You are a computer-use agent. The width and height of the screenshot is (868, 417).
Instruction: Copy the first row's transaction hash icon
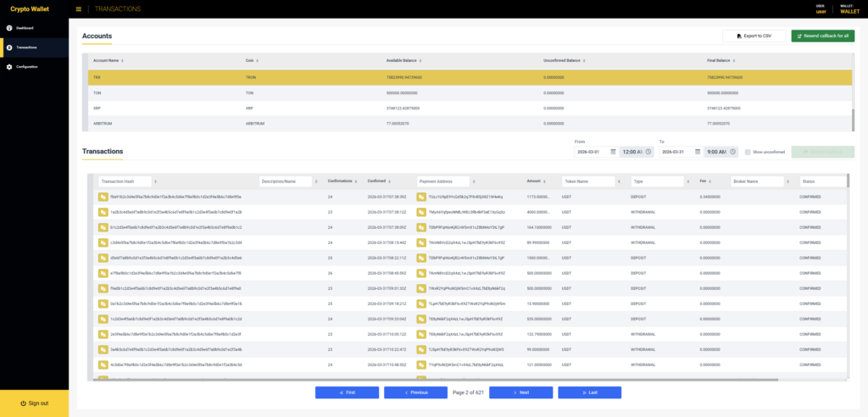(x=103, y=197)
